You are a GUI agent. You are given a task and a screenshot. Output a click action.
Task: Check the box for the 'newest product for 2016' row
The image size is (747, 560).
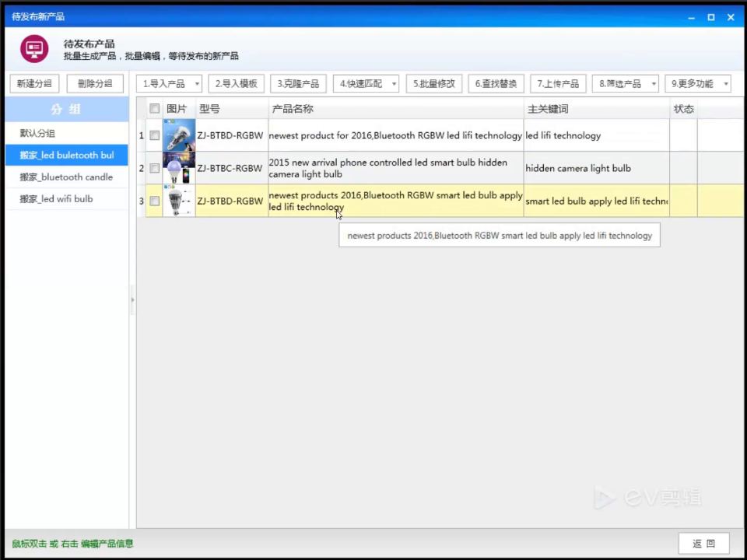pyautogui.click(x=154, y=135)
